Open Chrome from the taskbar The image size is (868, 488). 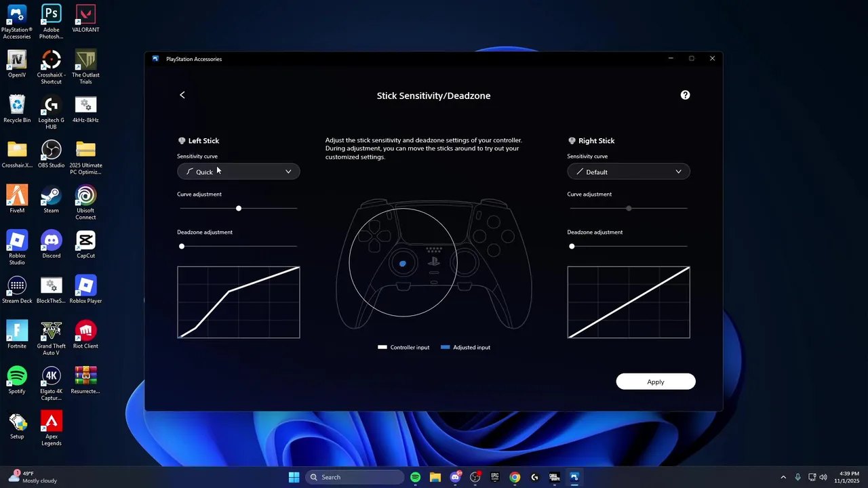515,477
